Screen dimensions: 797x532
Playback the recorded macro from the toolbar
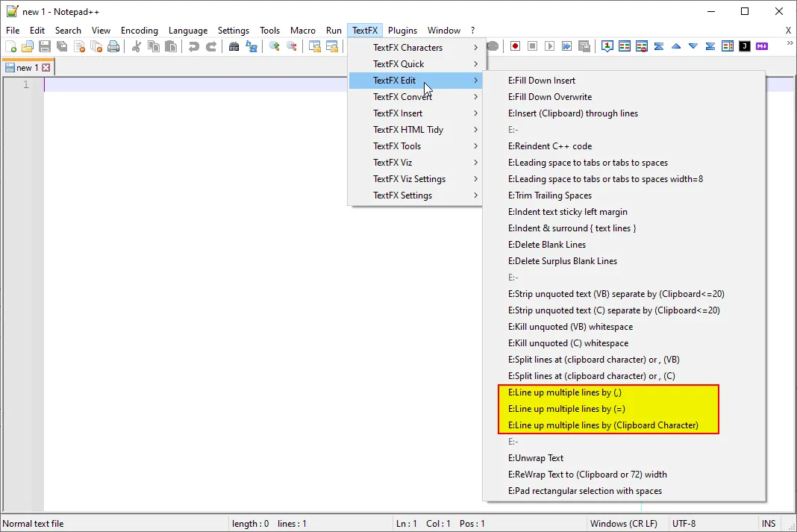548,46
